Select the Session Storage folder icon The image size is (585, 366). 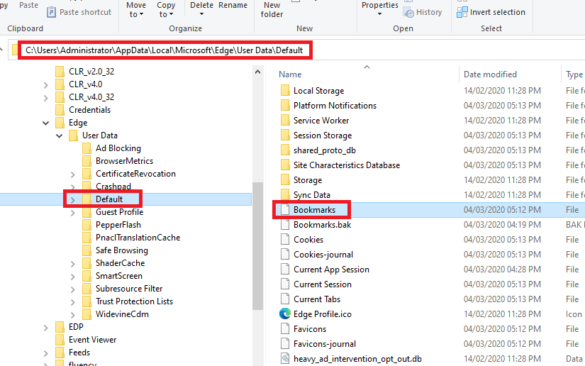point(285,135)
